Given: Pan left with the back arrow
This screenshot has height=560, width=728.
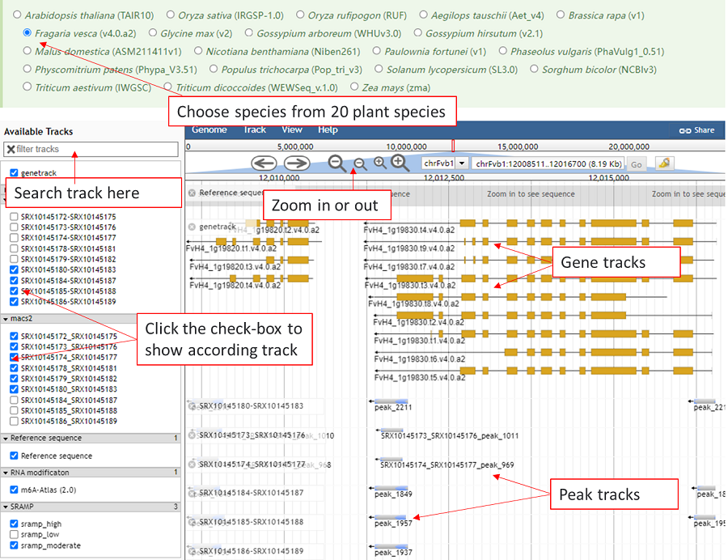Looking at the screenshot, I should 264,163.
